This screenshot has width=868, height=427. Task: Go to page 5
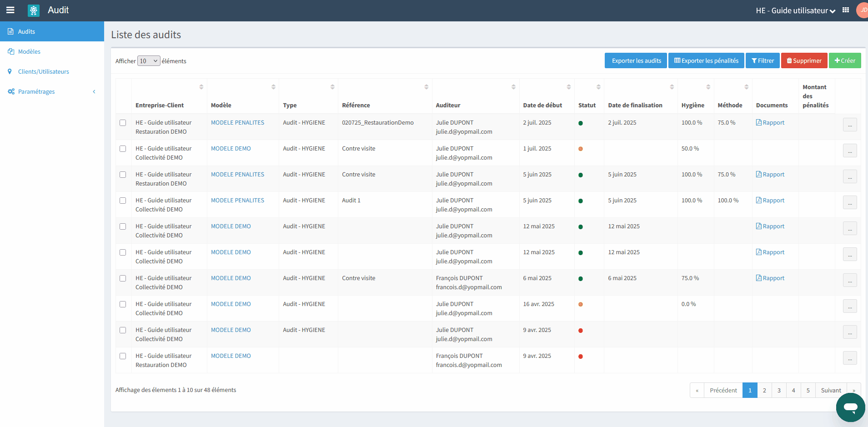click(808, 390)
